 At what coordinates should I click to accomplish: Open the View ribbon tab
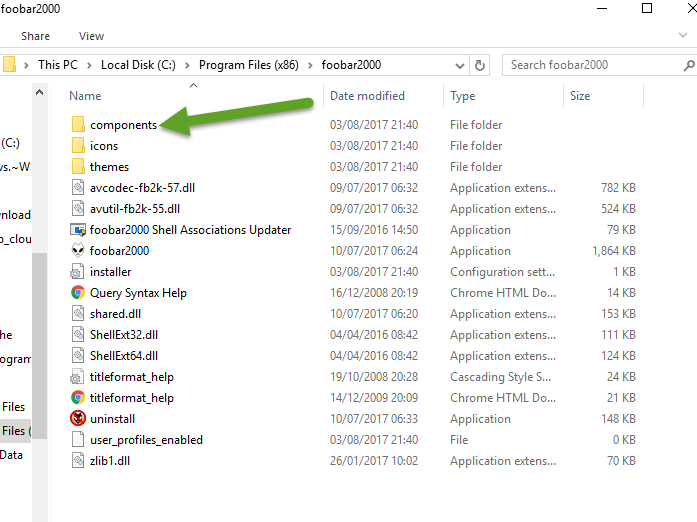tap(91, 36)
